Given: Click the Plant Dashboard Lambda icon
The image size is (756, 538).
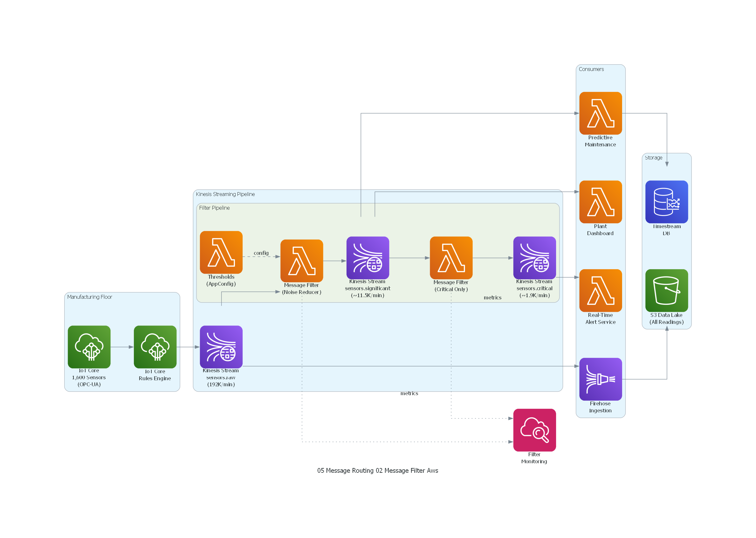Looking at the screenshot, I should click(x=600, y=201).
